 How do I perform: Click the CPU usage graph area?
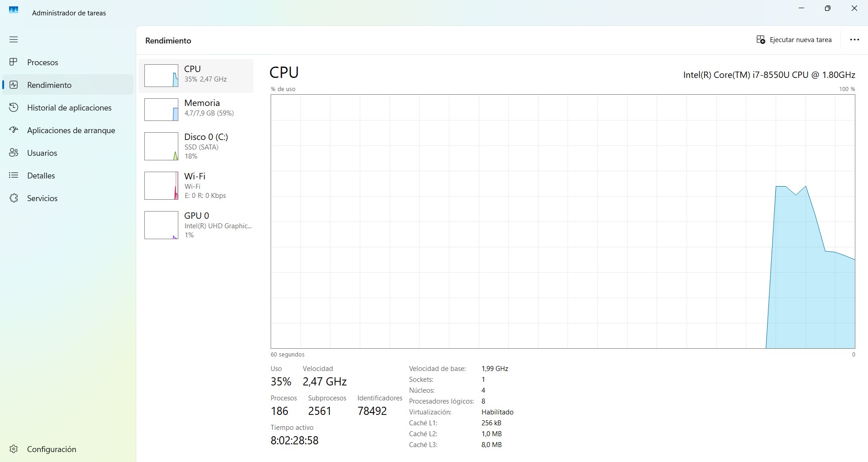[x=563, y=221]
